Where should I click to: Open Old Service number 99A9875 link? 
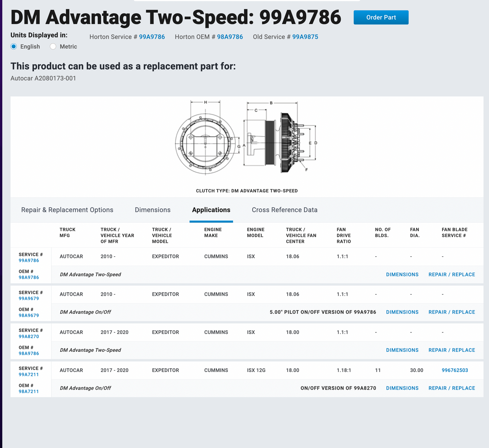305,37
